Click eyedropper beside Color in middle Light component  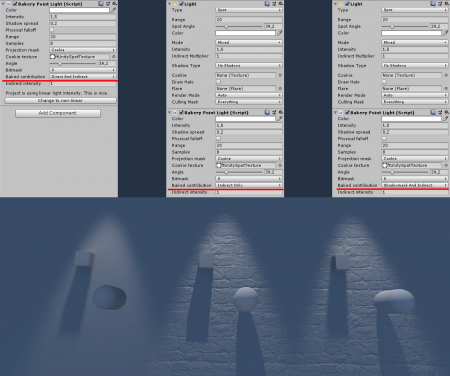280,33
